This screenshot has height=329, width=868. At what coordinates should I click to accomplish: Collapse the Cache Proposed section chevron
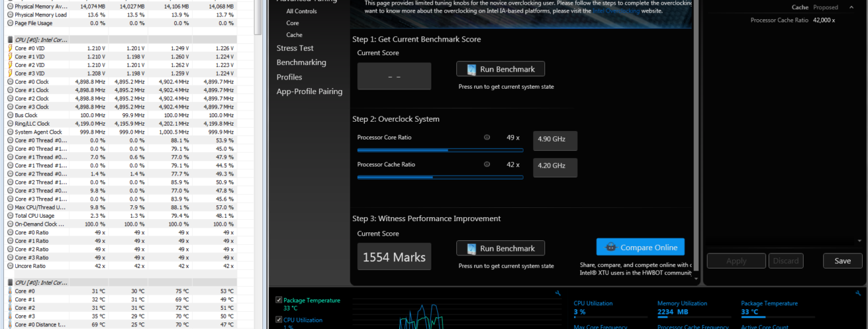(x=853, y=7)
